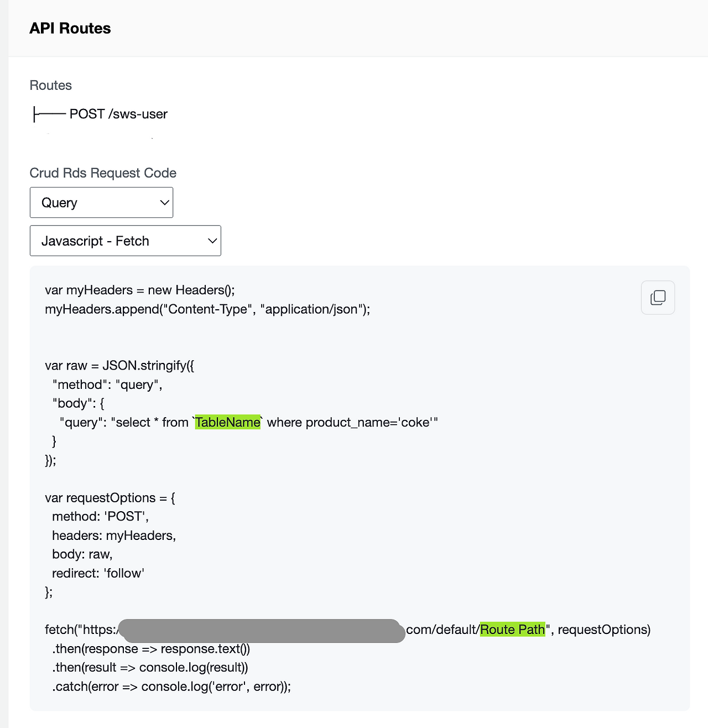708x728 pixels.
Task: Select the POST /sws-user route
Action: tap(118, 114)
